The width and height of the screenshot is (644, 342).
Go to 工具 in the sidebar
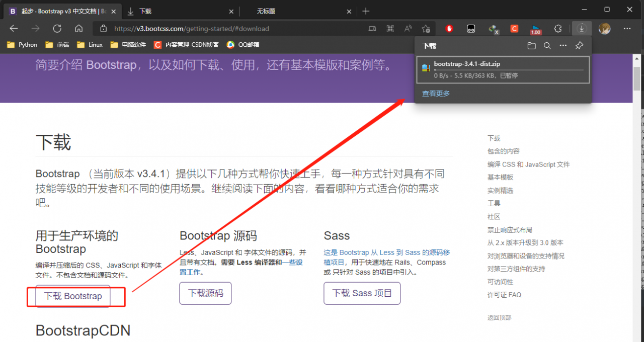494,204
